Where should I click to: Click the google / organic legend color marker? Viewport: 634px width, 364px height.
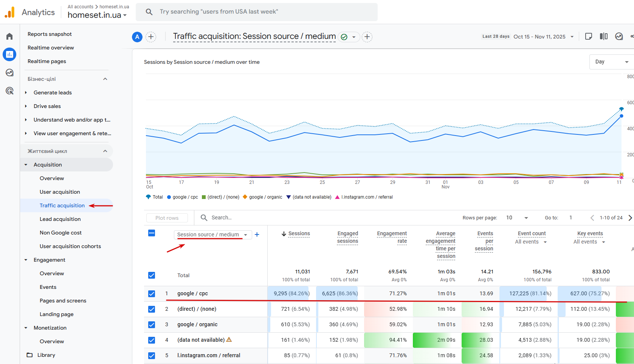click(245, 197)
